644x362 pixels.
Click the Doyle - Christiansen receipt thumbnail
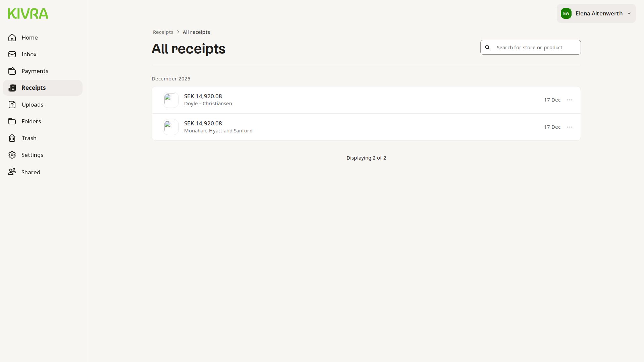171,100
